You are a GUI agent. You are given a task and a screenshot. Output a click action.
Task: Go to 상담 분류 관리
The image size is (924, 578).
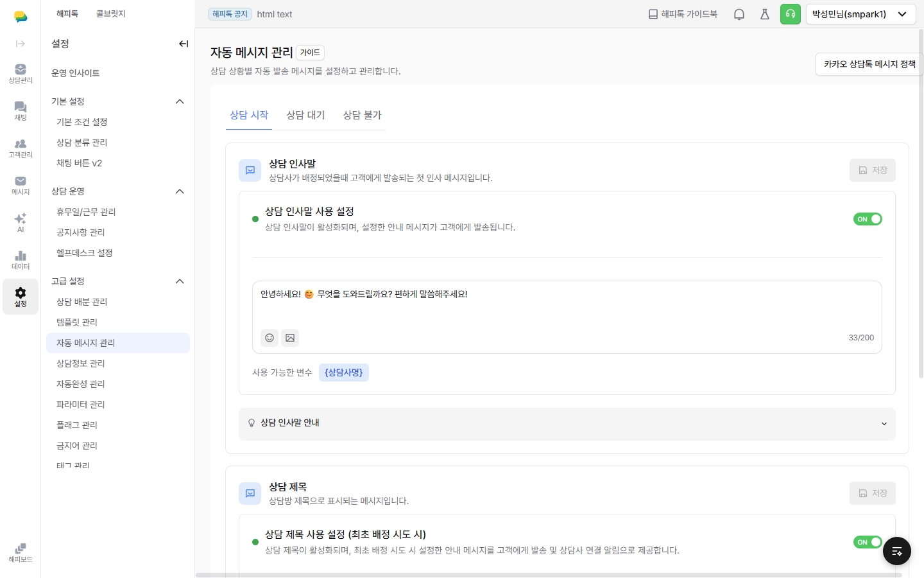82,143
